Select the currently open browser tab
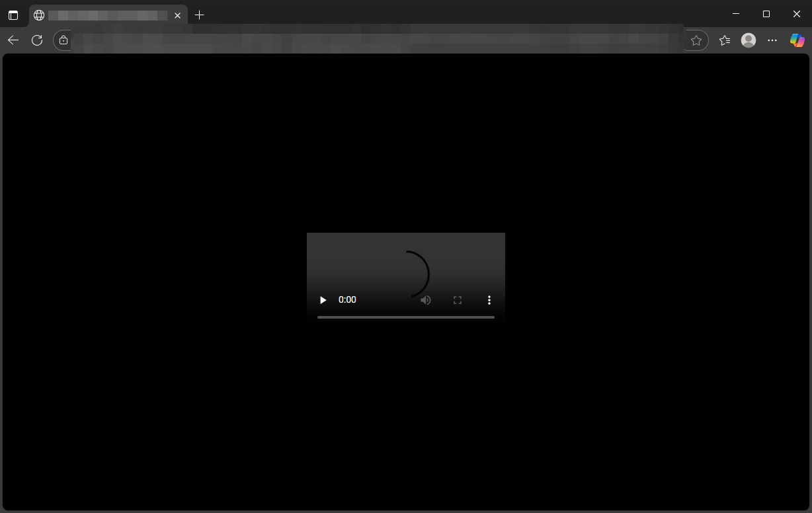The width and height of the screenshot is (812, 513). (106, 15)
